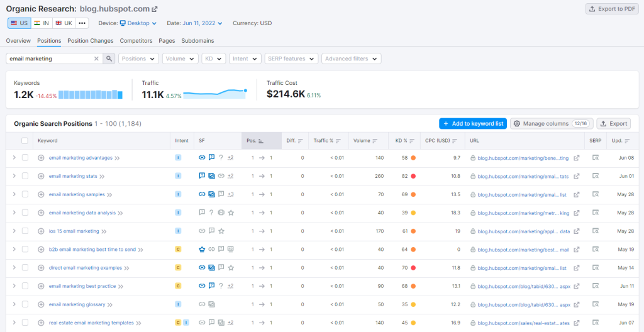The image size is (644, 332).
Task: Add email marketing advantages keyword via plus icon
Action: tap(41, 158)
